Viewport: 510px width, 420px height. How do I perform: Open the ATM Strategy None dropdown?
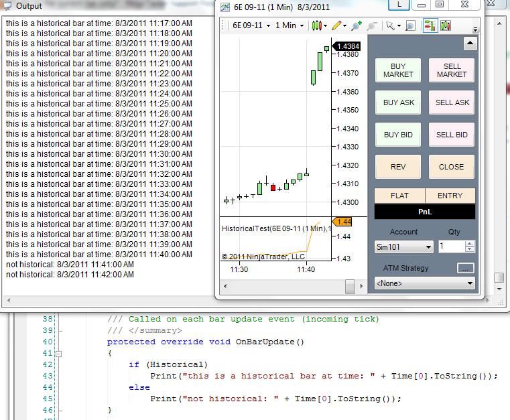coord(424,283)
